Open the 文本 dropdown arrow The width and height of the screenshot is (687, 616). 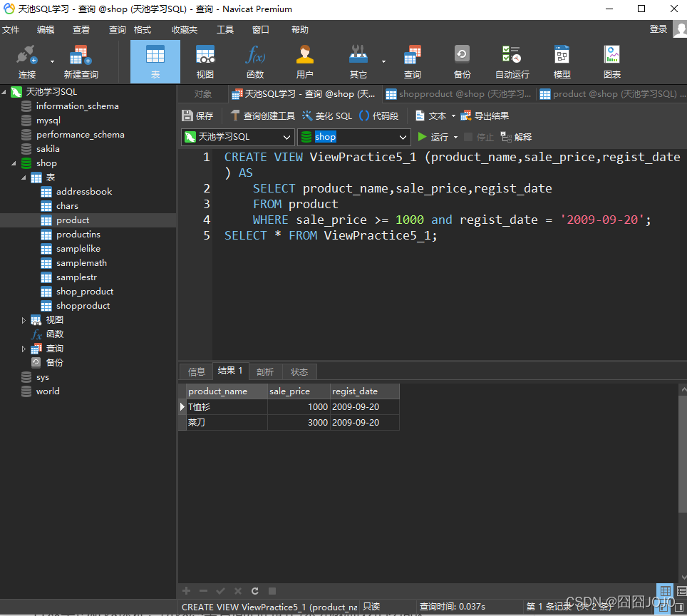pyautogui.click(x=453, y=116)
